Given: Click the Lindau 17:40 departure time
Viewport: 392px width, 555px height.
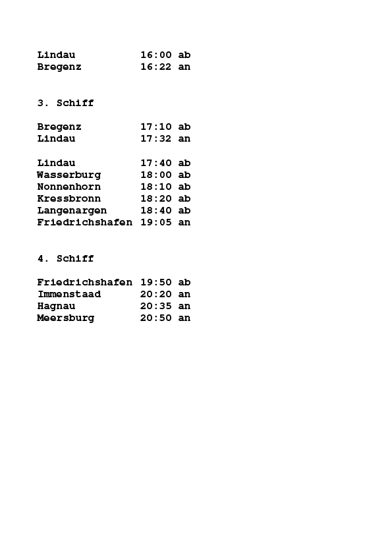Looking at the screenshot, I should point(156,163).
